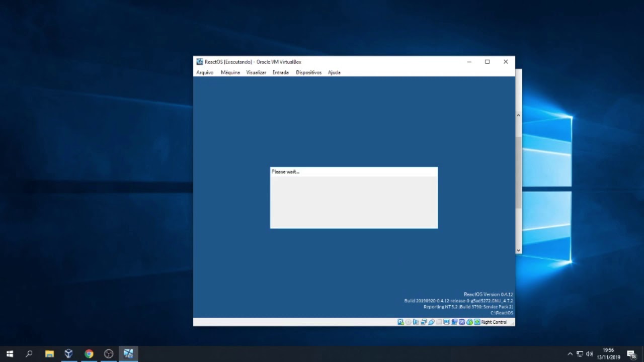
Task: Click the network adapter status icon
Action: (424, 322)
